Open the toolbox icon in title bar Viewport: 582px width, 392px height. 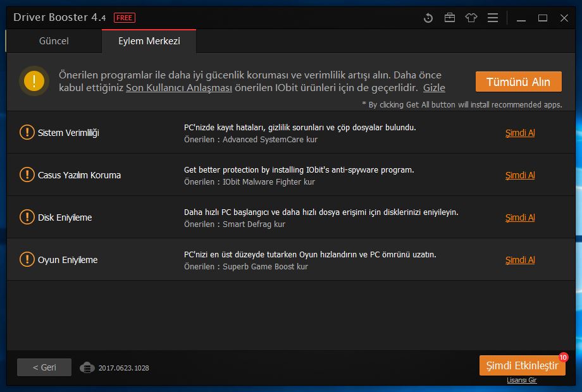pyautogui.click(x=450, y=18)
